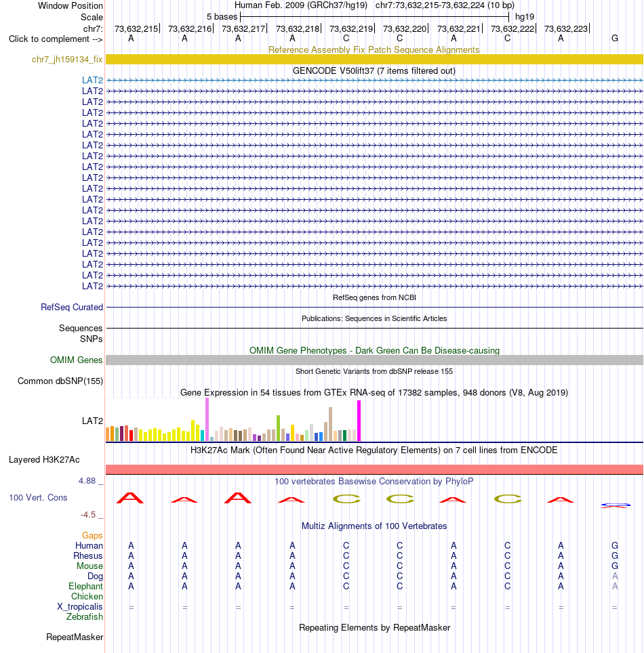Click the Sequences track label
This screenshot has width=644, height=653.
click(x=81, y=328)
